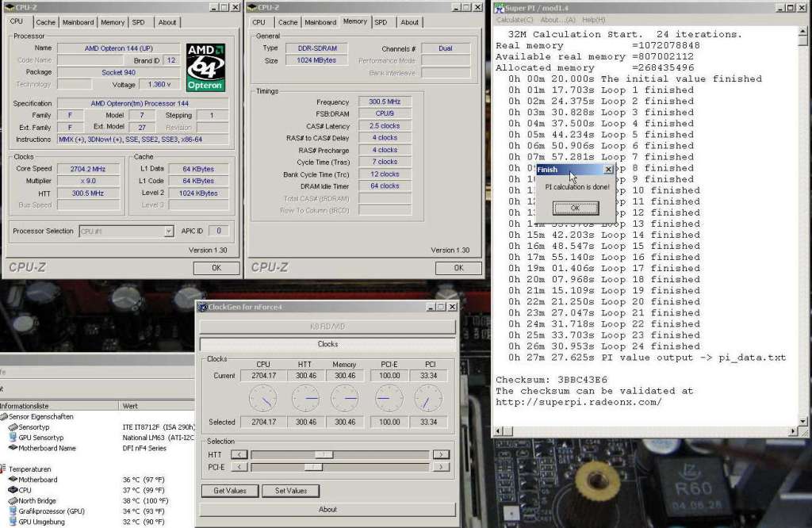Click the Voltage 1.360 v field
The height and width of the screenshot is (528, 812).
point(159,84)
